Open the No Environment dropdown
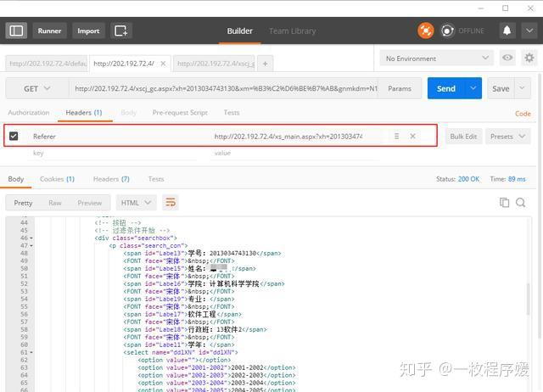Image resolution: width=543 pixels, height=392 pixels. click(437, 59)
